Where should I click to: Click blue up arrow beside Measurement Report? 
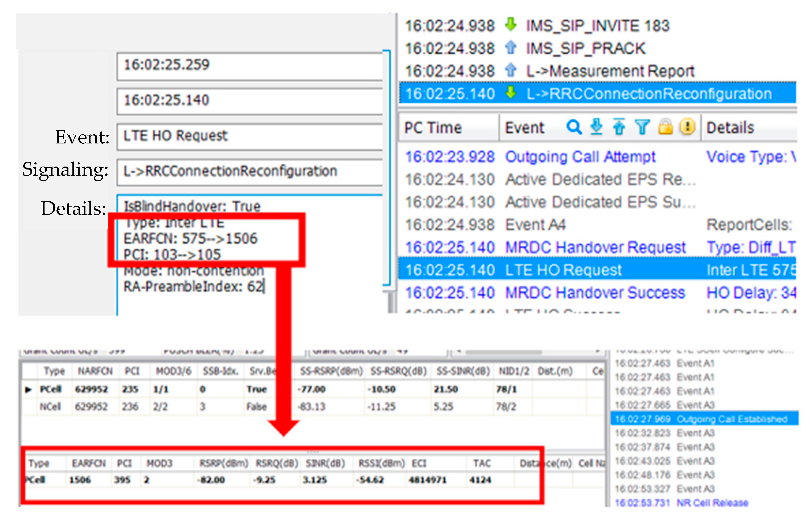point(511,71)
